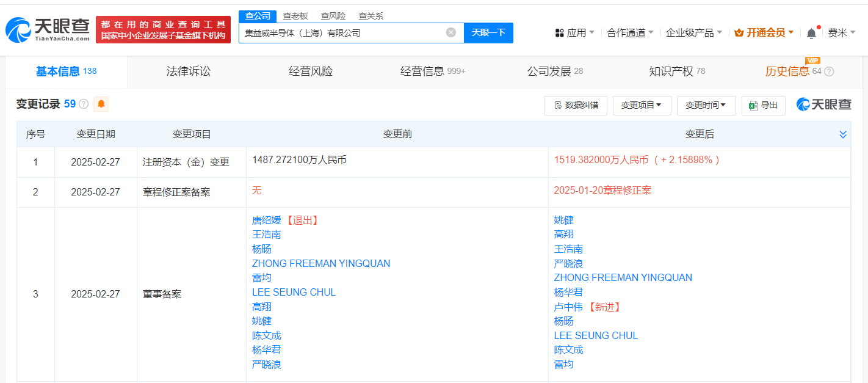Click 陈文成 in the 变更前 column
Image resolution: width=868 pixels, height=383 pixels.
pyautogui.click(x=267, y=335)
